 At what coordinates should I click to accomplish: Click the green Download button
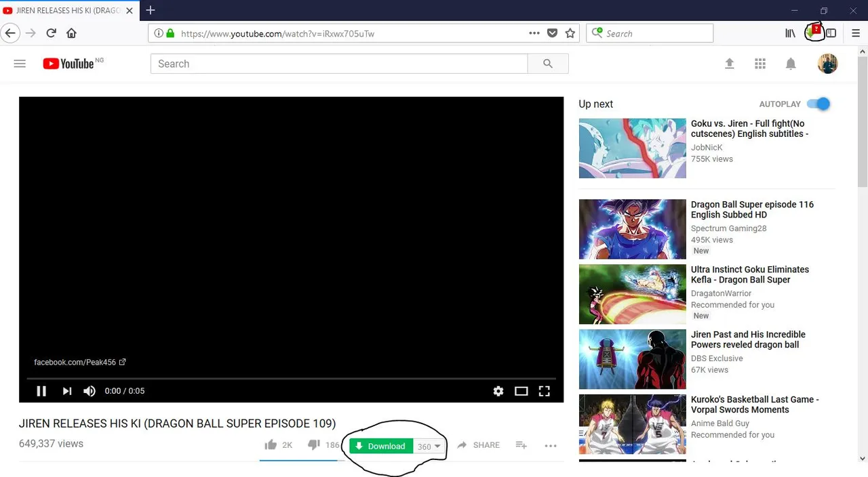coord(381,446)
